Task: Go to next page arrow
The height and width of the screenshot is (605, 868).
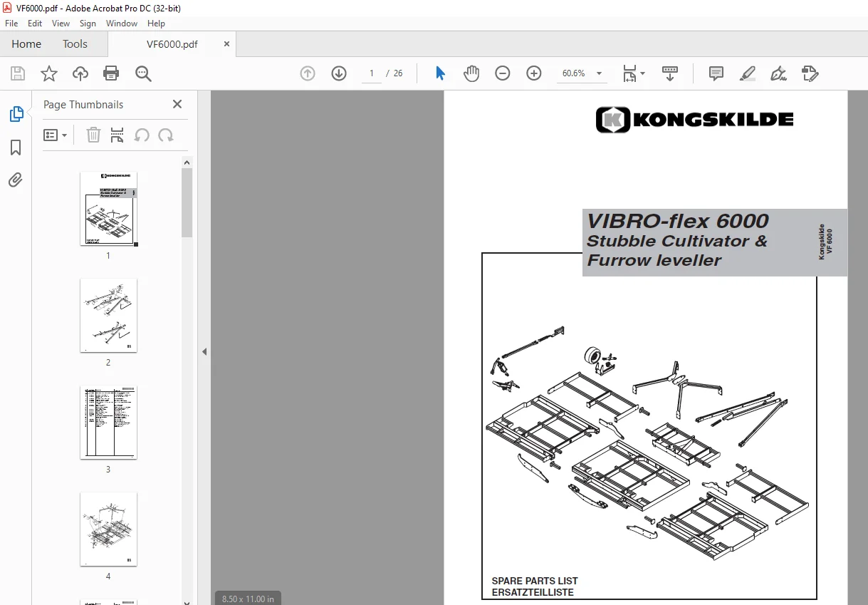Action: [339, 73]
